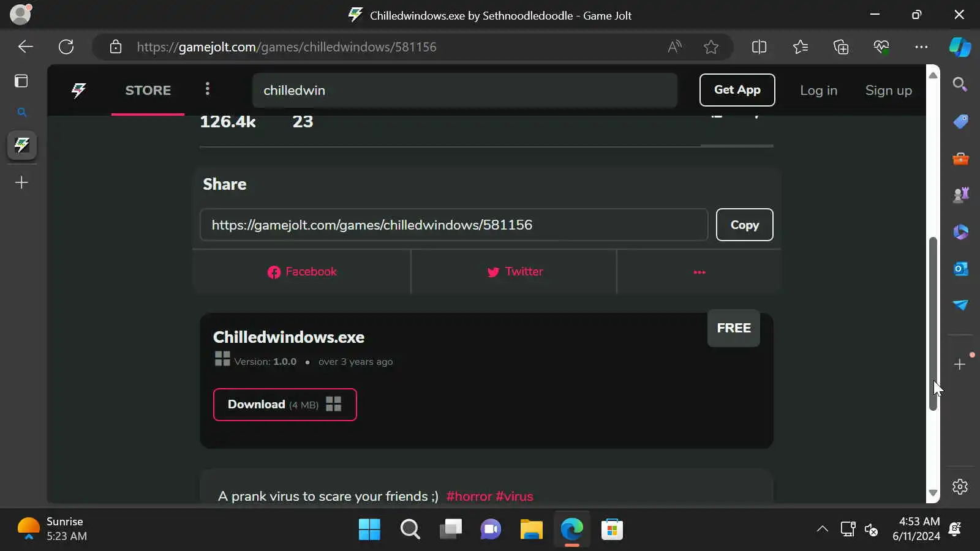Image resolution: width=980 pixels, height=551 pixels.
Task: Open Browser essentials heart icon
Action: 881,47
